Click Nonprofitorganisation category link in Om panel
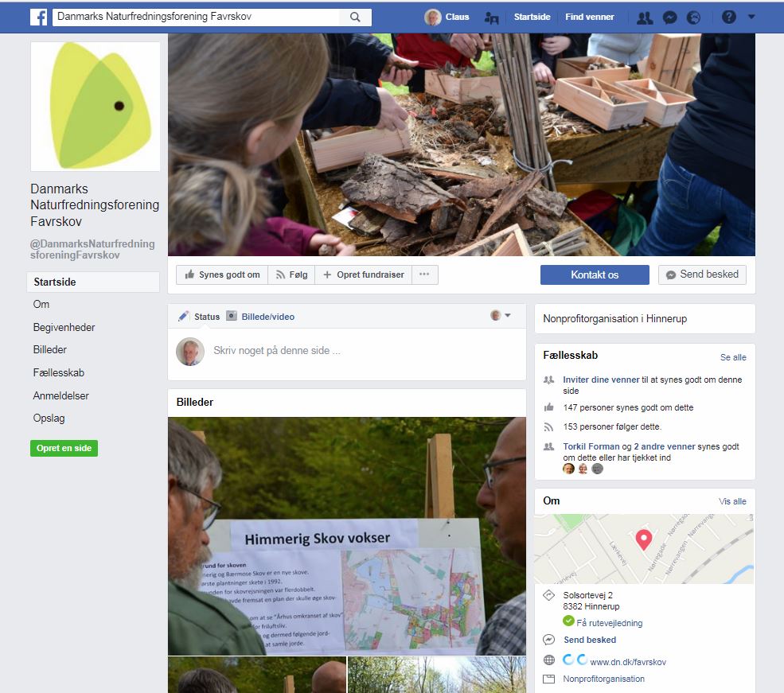 (603, 679)
